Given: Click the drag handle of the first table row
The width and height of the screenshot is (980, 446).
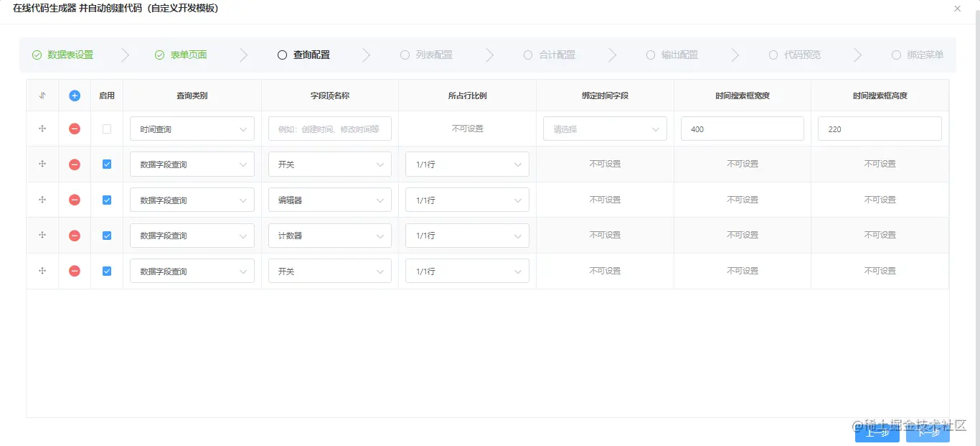Looking at the screenshot, I should [x=42, y=129].
